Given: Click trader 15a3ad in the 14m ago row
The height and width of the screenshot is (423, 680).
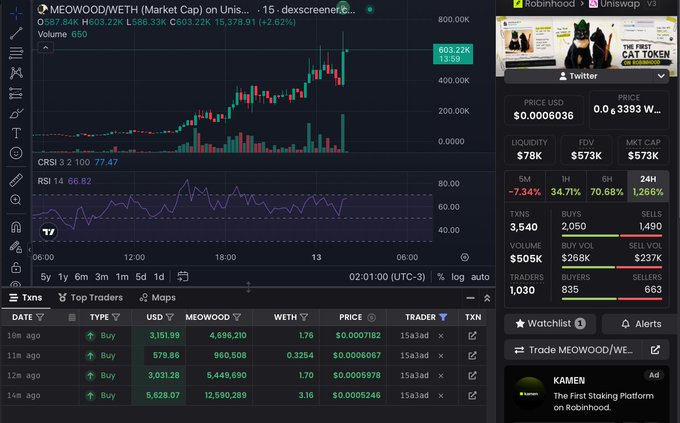Looking at the screenshot, I should pyautogui.click(x=415, y=395).
